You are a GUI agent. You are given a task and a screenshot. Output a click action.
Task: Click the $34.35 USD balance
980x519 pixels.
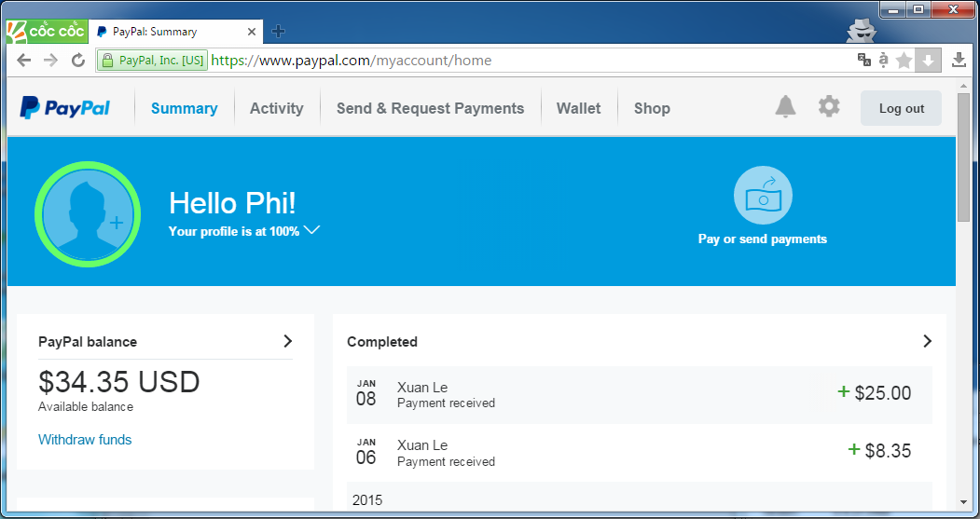118,382
